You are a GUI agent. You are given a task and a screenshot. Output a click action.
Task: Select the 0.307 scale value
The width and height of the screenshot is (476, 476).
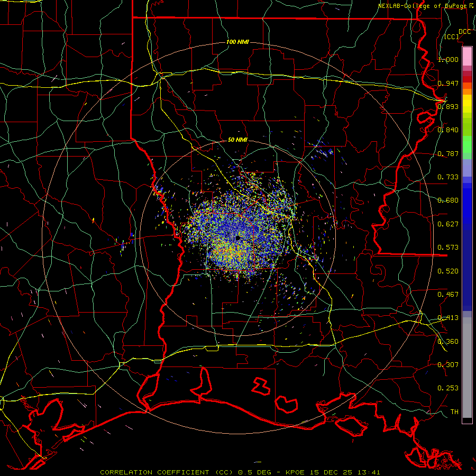(x=448, y=364)
